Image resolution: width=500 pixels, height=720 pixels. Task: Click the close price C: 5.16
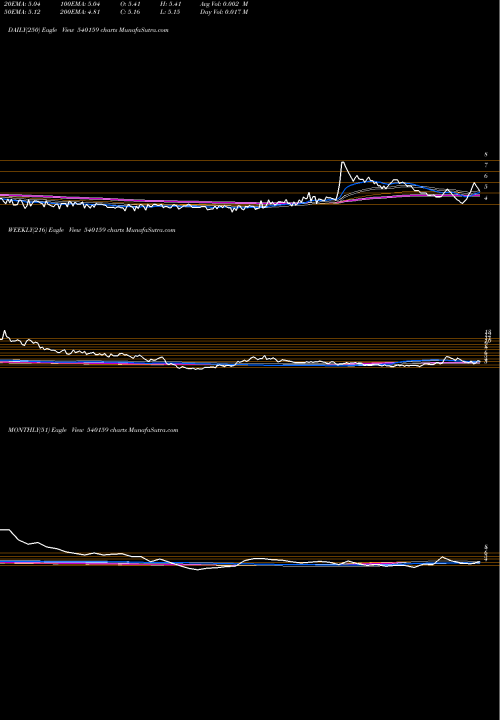[x=131, y=12]
